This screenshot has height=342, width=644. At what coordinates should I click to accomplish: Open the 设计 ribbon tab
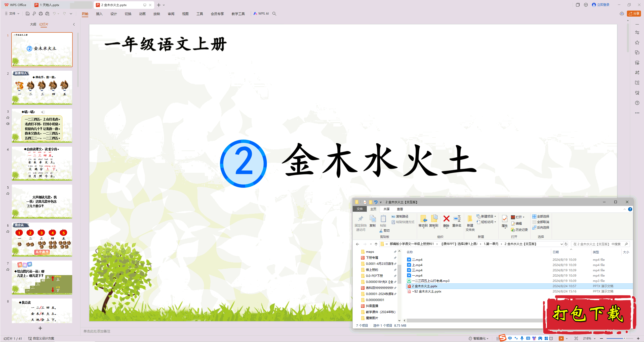[113, 14]
